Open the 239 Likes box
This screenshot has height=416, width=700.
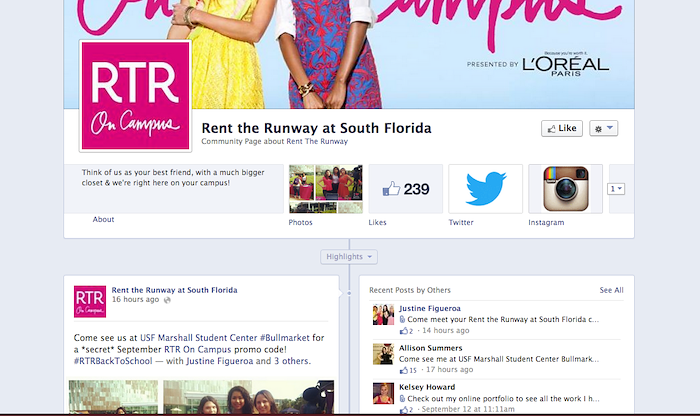406,189
